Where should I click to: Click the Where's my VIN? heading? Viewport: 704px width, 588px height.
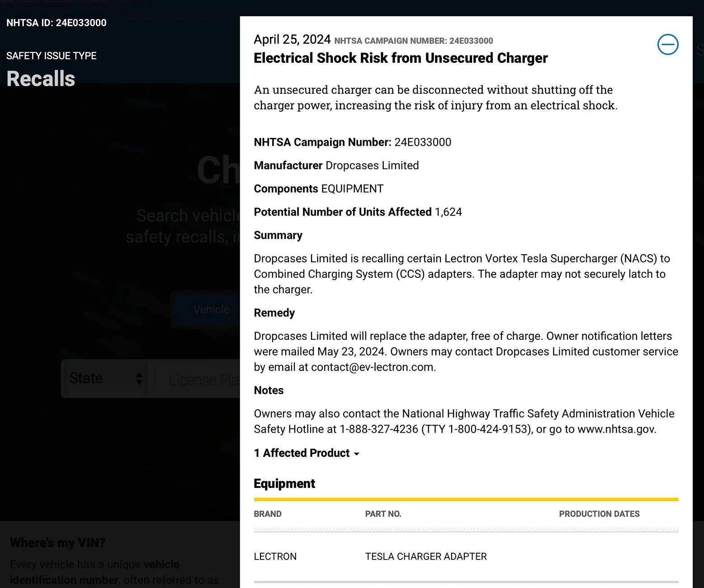pos(57,542)
